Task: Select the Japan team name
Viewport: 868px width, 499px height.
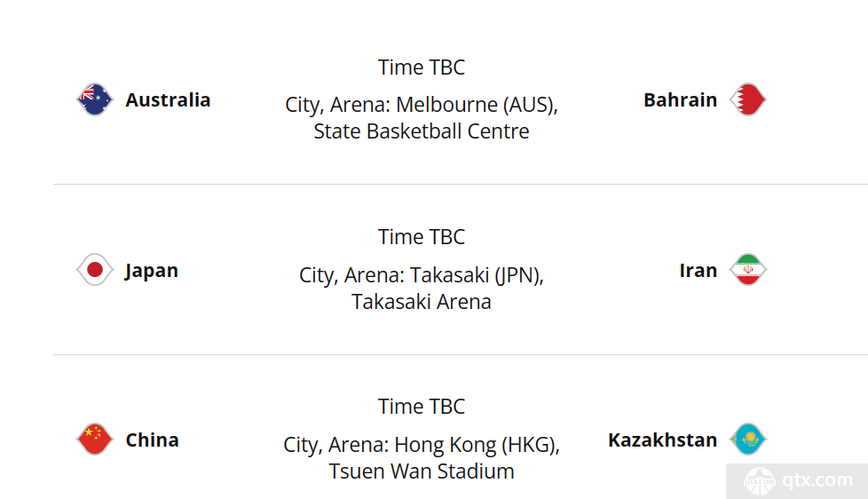Action: point(152,271)
